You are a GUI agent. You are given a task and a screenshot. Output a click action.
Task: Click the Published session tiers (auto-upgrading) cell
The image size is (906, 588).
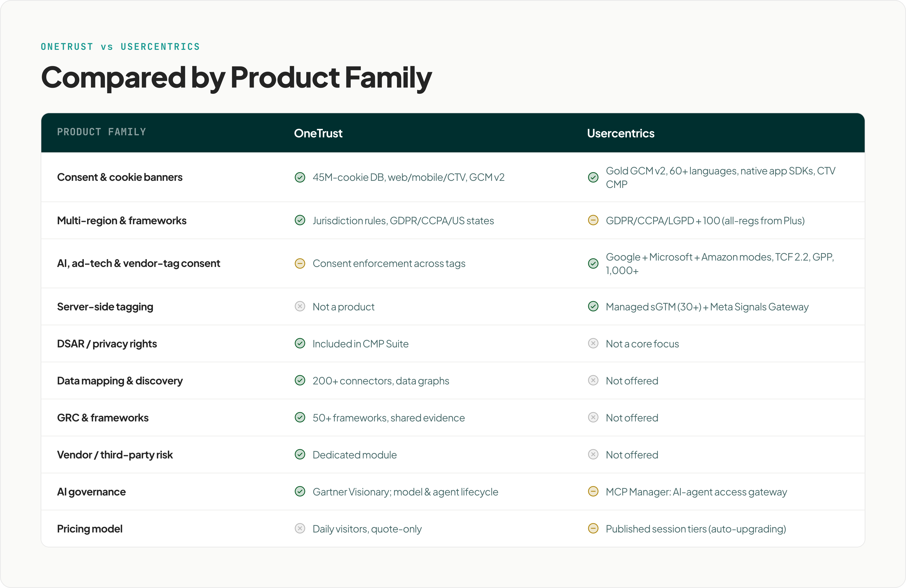[696, 529]
